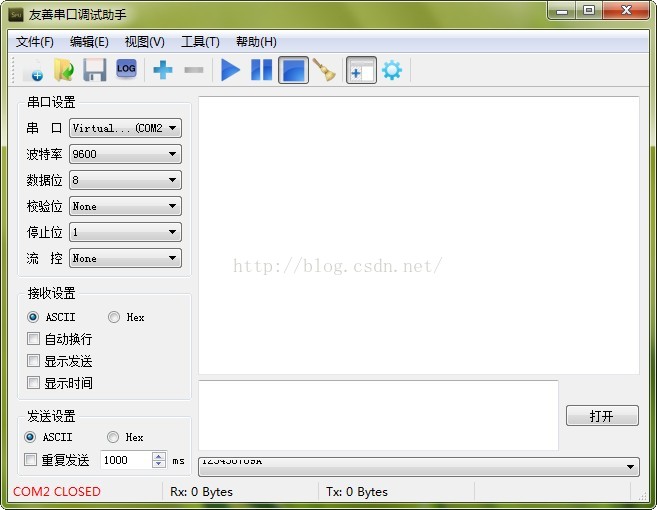Grab the window resize grip
This screenshot has height=510, width=657.
tap(642, 496)
